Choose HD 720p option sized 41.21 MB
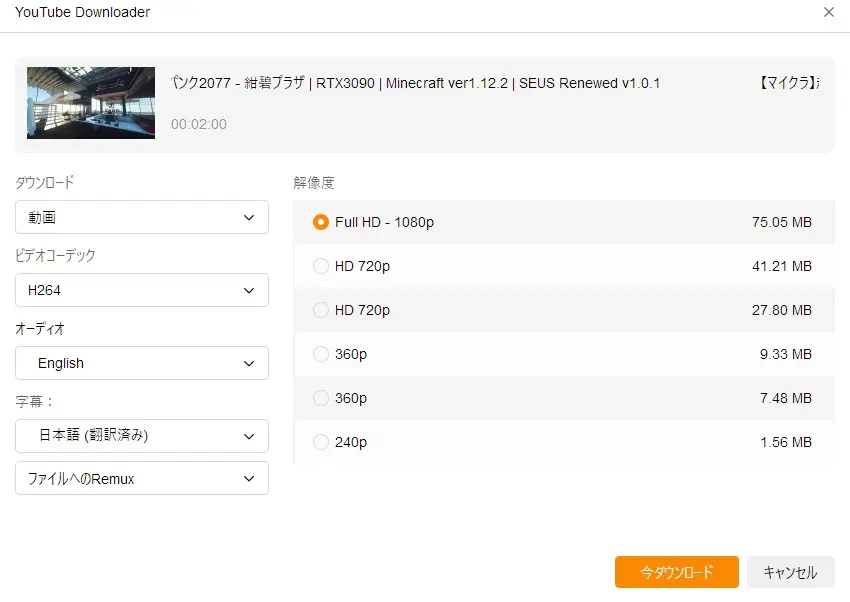 pos(321,266)
